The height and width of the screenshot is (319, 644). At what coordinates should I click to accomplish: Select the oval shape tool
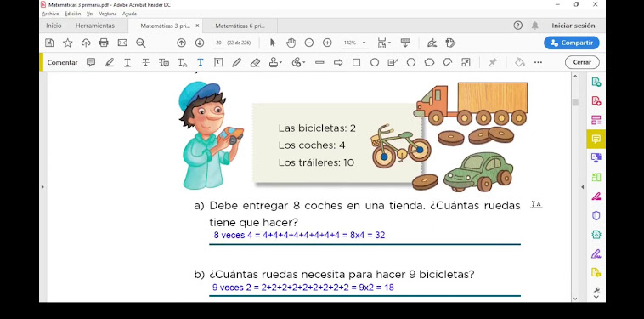point(375,62)
